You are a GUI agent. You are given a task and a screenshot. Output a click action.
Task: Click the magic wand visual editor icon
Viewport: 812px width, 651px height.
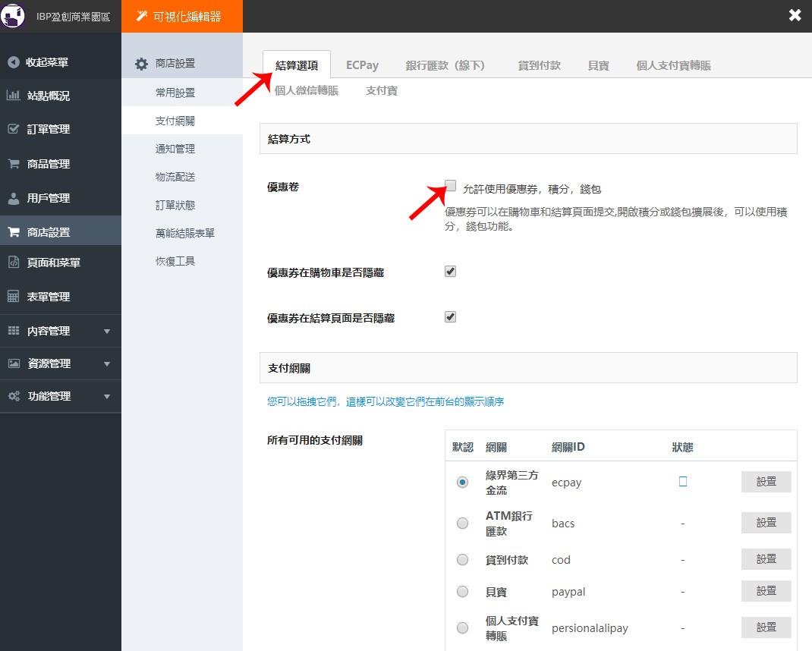(141, 16)
